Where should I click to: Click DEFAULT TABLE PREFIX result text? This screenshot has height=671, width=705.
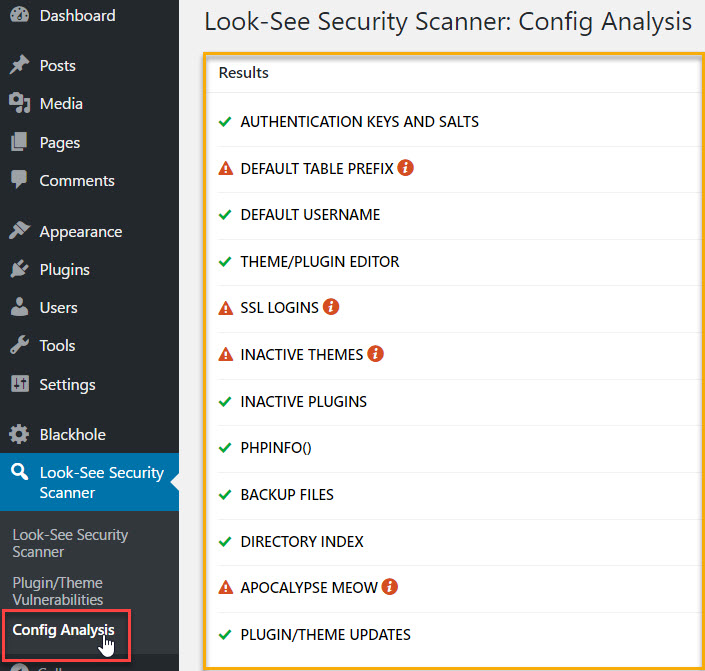point(317,168)
